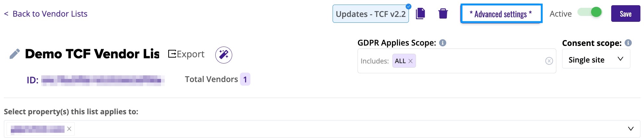Click the Demo TCF Vendor List name field
Screen dimensions: 644x140
pyautogui.click(x=92, y=54)
